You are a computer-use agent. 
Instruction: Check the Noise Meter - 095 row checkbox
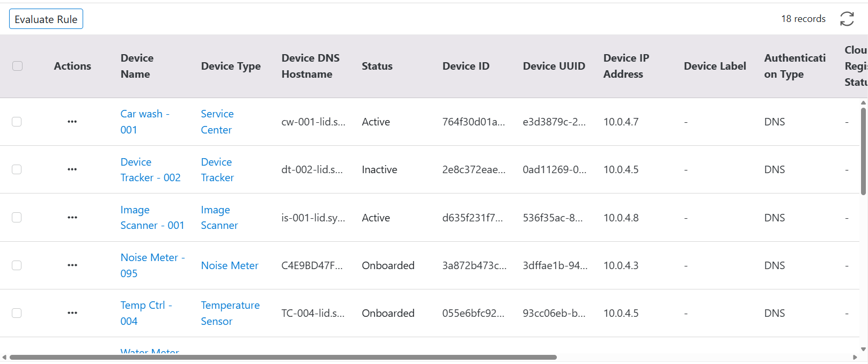(17, 265)
